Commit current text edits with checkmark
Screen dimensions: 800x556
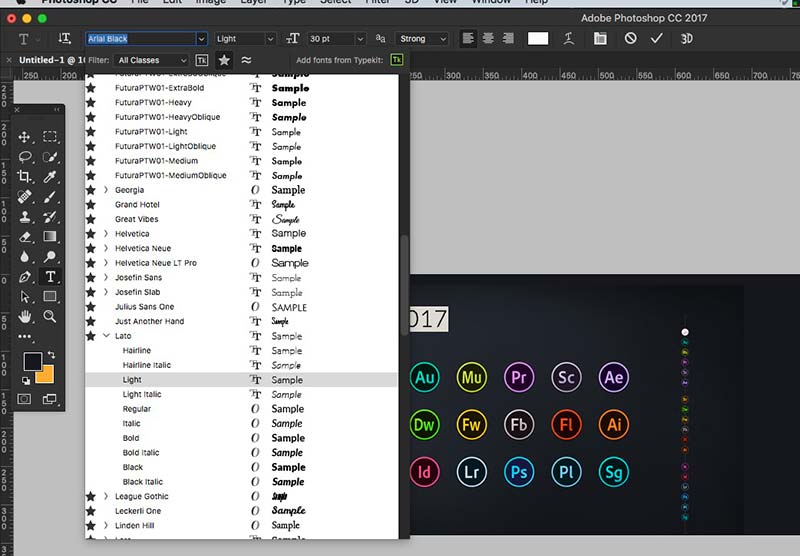pos(657,38)
